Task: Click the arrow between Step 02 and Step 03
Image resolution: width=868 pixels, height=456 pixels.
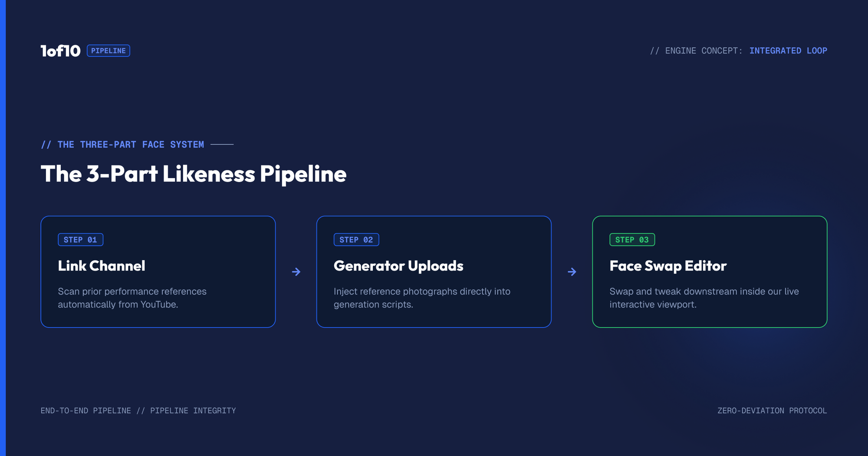Action: point(572,272)
